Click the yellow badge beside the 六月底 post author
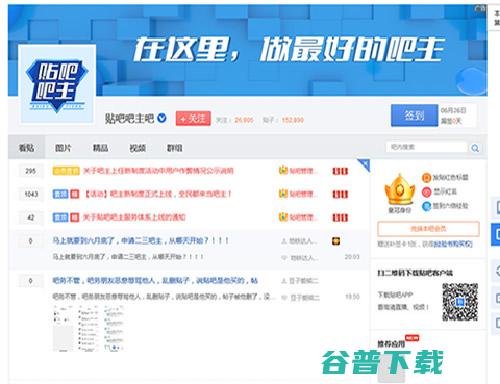Screen dimensions: 500x384 pos(336,241)
